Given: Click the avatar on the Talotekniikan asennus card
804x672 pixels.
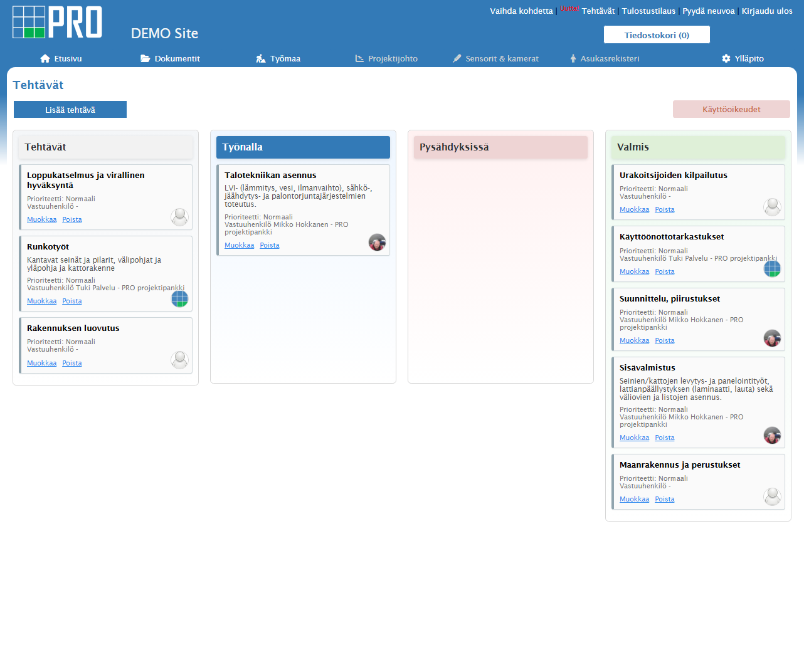Looking at the screenshot, I should tap(377, 242).
